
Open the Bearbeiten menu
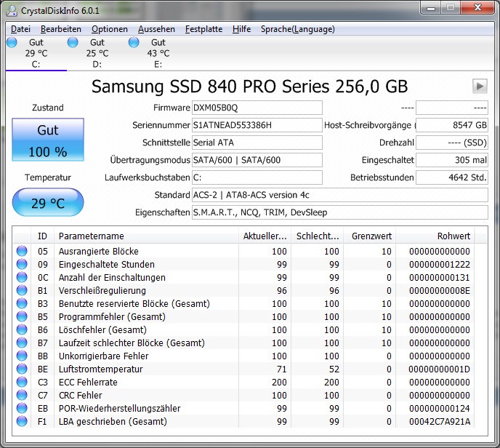pyautogui.click(x=60, y=29)
